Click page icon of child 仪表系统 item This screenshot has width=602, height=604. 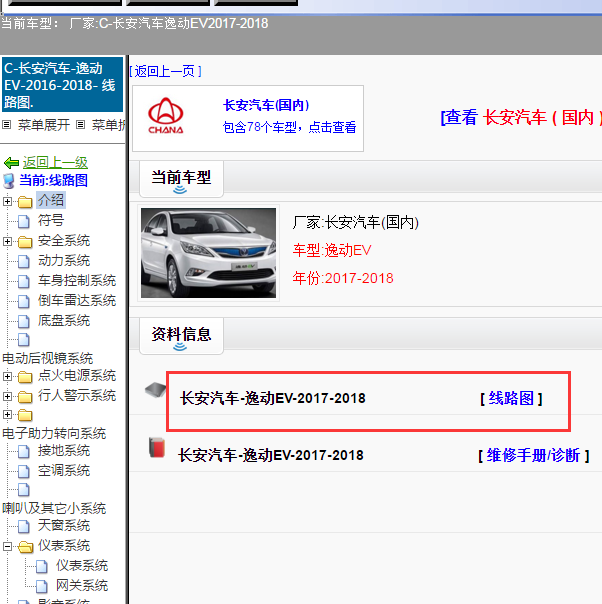(x=42, y=566)
